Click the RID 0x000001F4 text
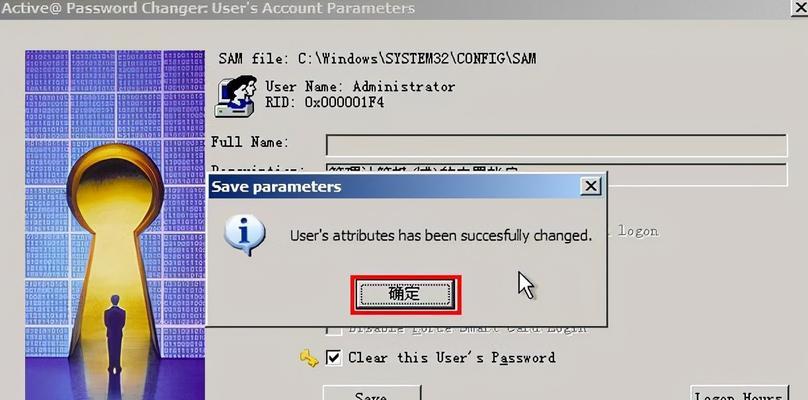The image size is (808, 400). pyautogui.click(x=325, y=102)
